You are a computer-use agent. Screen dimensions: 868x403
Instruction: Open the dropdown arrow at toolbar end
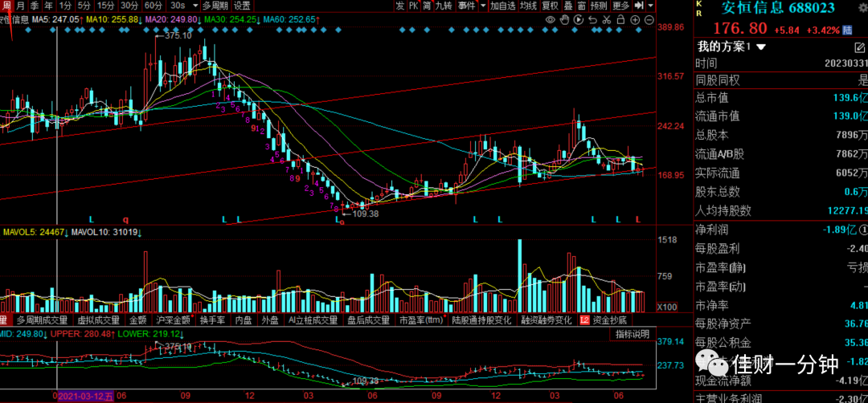650,6
